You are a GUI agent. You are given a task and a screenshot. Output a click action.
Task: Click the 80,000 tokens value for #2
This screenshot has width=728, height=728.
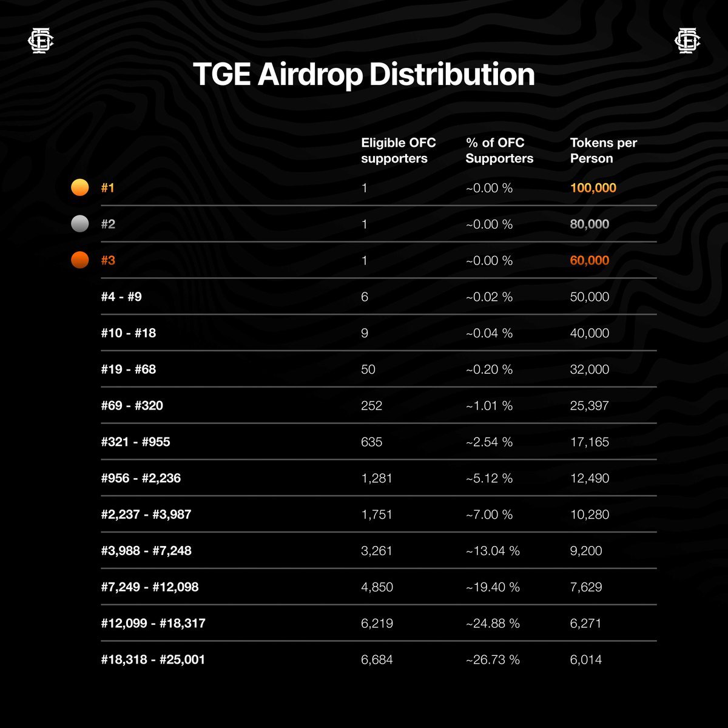click(589, 224)
